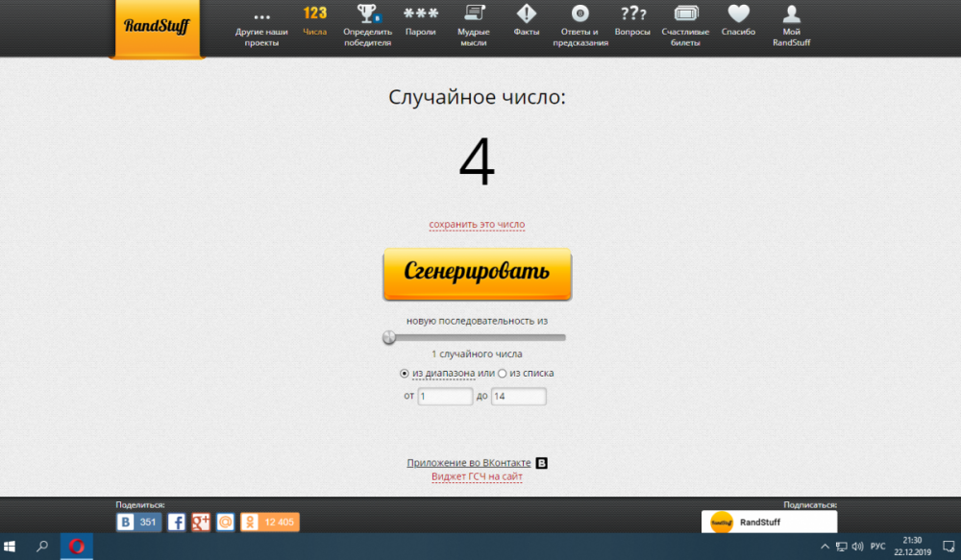961x560 pixels.
Task: Open the Мудрые мысли scroll icon
Action: coord(472,13)
